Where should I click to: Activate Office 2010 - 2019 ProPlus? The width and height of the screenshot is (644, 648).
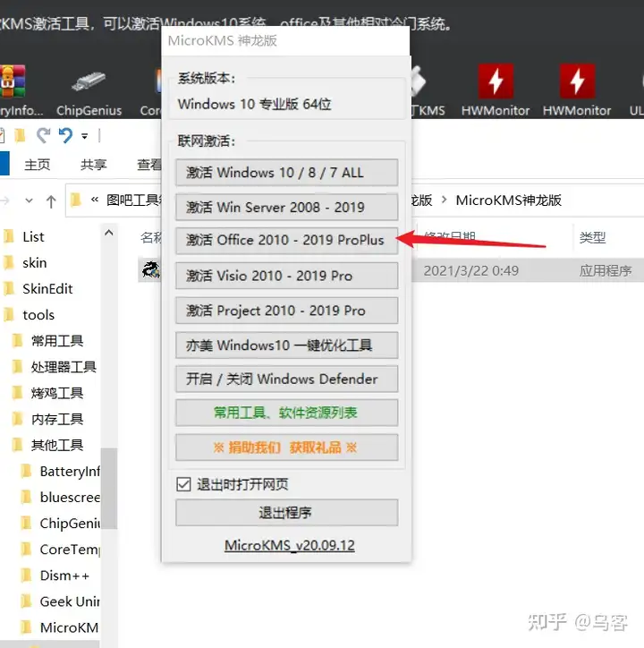[x=287, y=240]
